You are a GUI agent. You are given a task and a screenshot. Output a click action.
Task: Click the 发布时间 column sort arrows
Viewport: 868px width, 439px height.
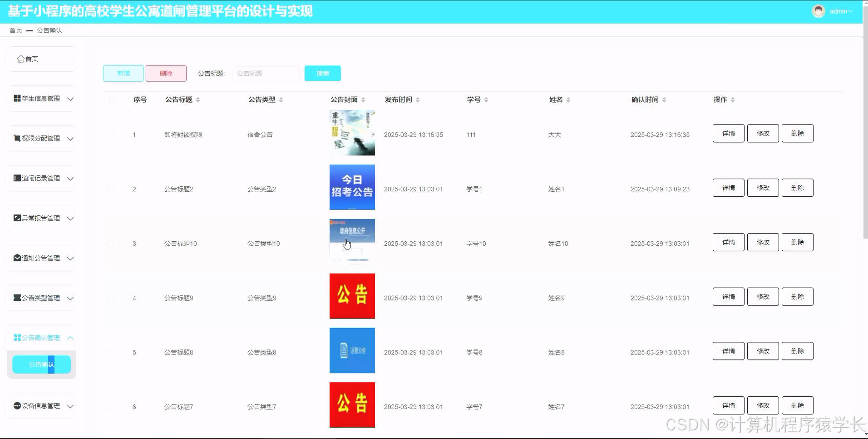pos(419,100)
